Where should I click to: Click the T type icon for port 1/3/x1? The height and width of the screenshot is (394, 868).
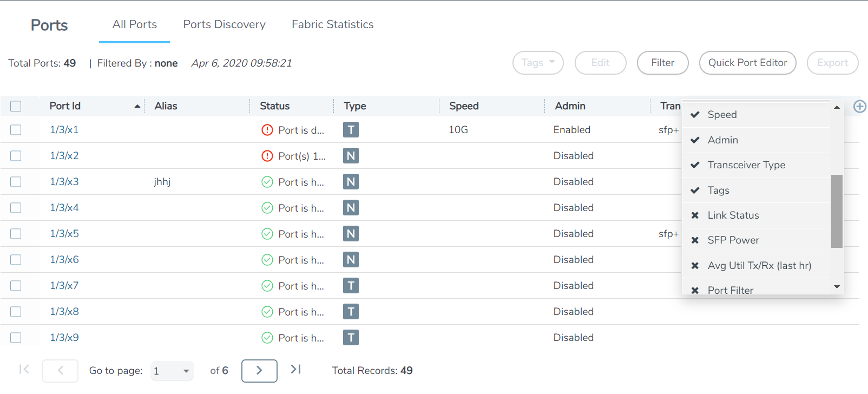(351, 130)
